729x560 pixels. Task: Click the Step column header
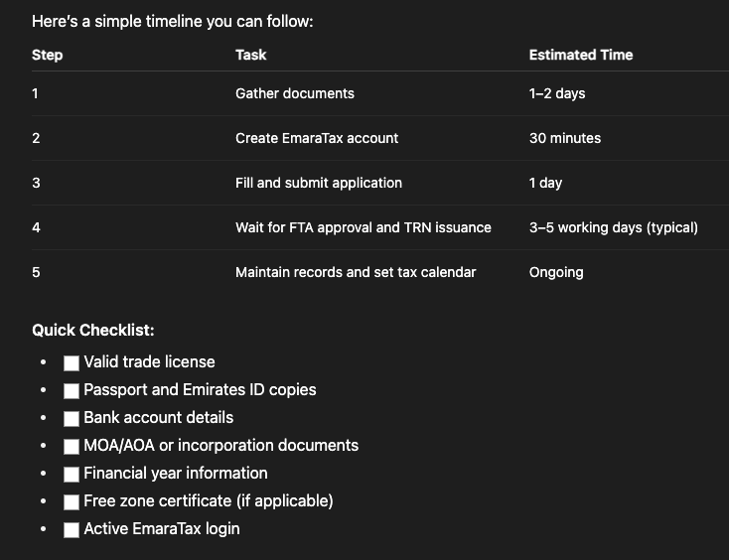(47, 55)
